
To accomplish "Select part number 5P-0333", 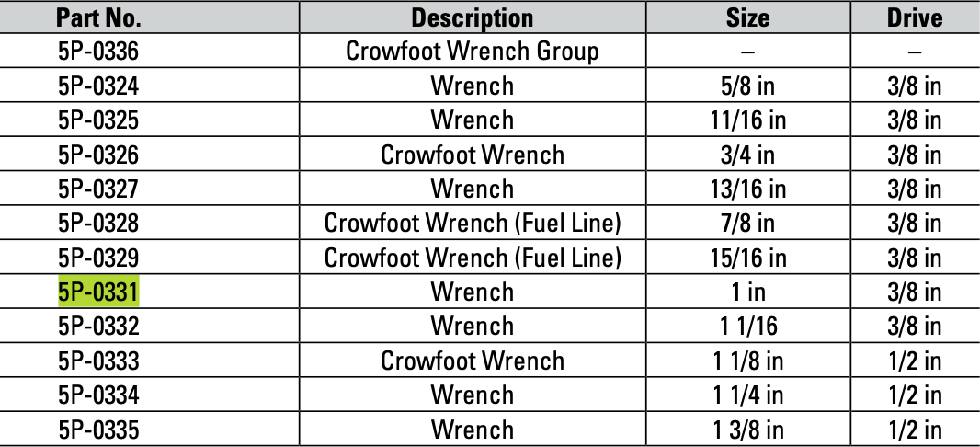I will [98, 361].
